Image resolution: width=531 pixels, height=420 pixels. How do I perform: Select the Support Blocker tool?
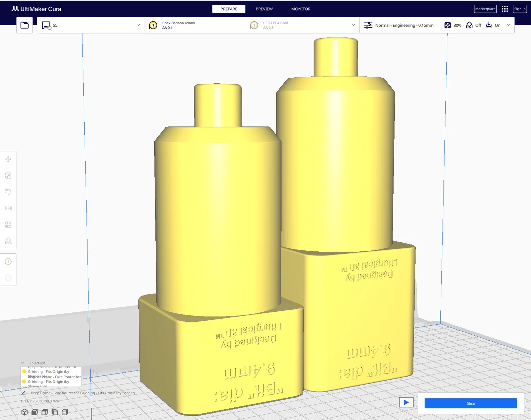pyautogui.click(x=8, y=241)
